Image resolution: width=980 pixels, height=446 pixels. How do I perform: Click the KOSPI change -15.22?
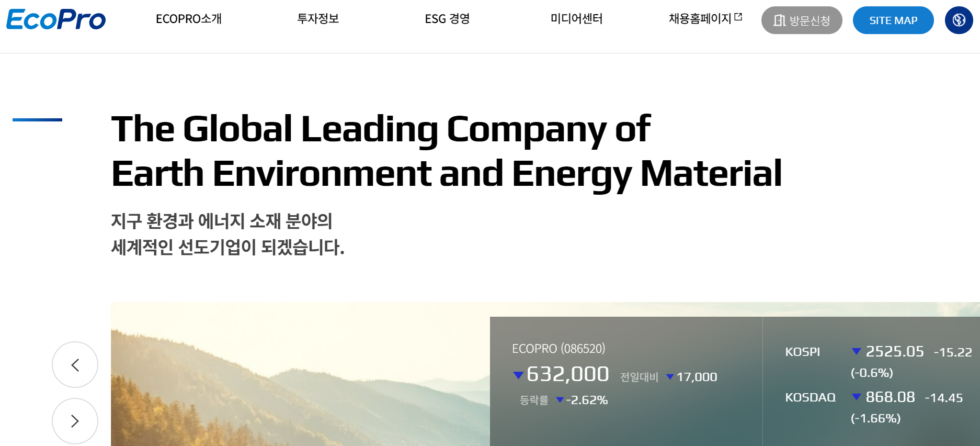953,352
